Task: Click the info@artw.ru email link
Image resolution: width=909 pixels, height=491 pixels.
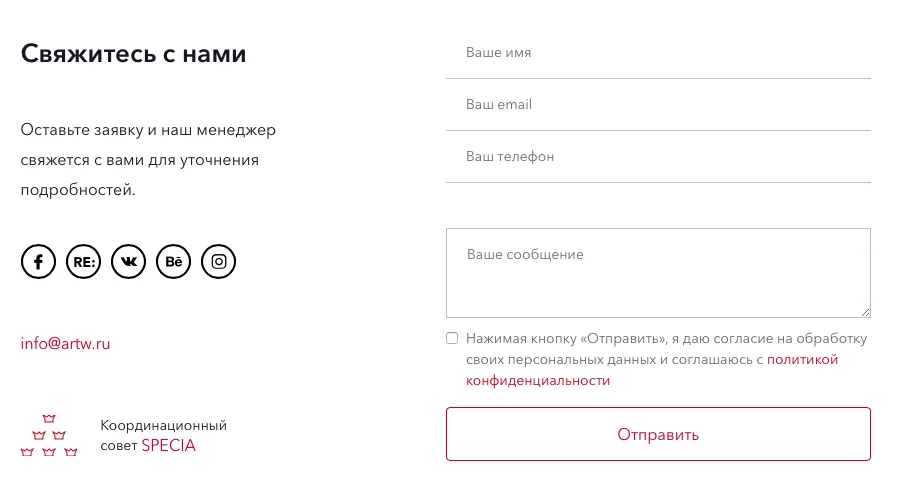Action: [66, 344]
